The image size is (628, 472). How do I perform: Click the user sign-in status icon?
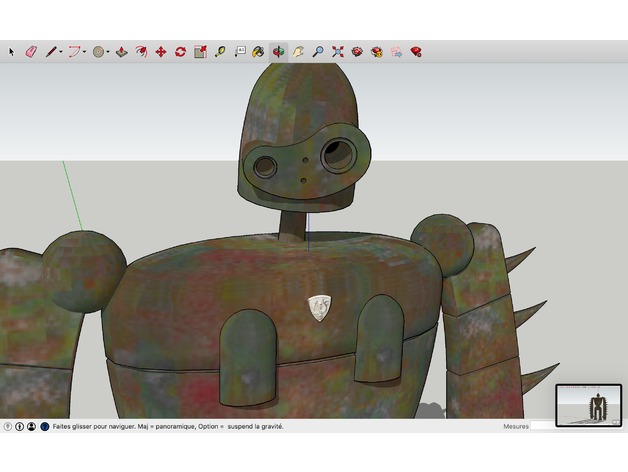(31, 427)
